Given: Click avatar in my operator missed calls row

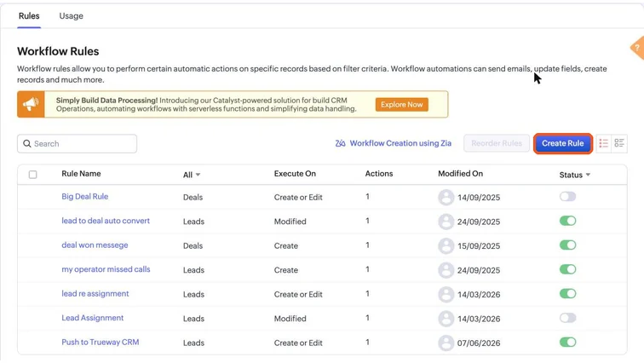Looking at the screenshot, I should [446, 270].
